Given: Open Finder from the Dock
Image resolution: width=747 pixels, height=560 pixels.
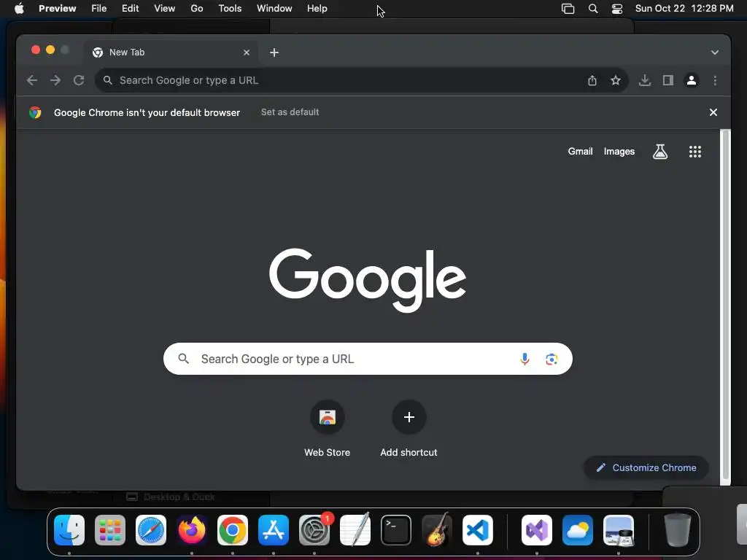Looking at the screenshot, I should click(69, 530).
